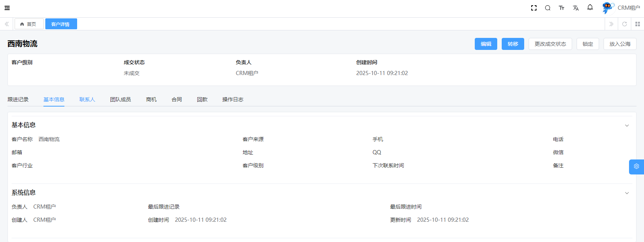Open the font size settings icon
Screen dimensions: 644x242
click(561, 8)
